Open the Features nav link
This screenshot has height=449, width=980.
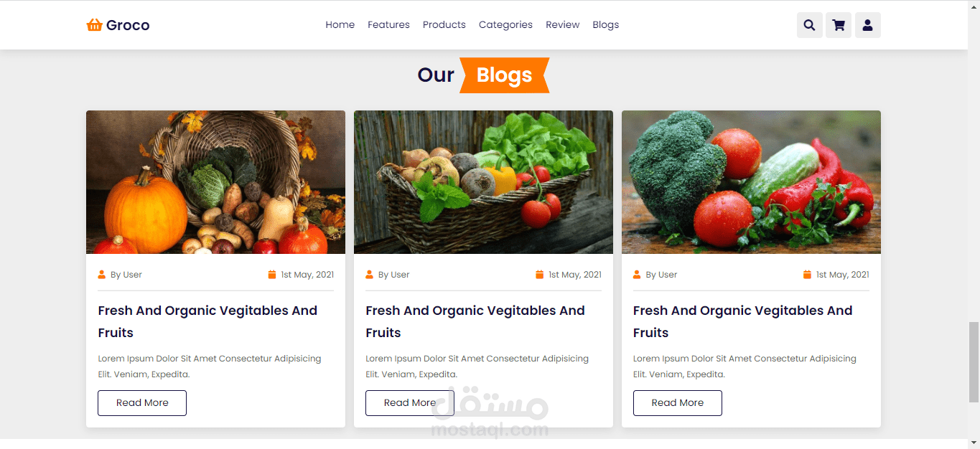(388, 24)
